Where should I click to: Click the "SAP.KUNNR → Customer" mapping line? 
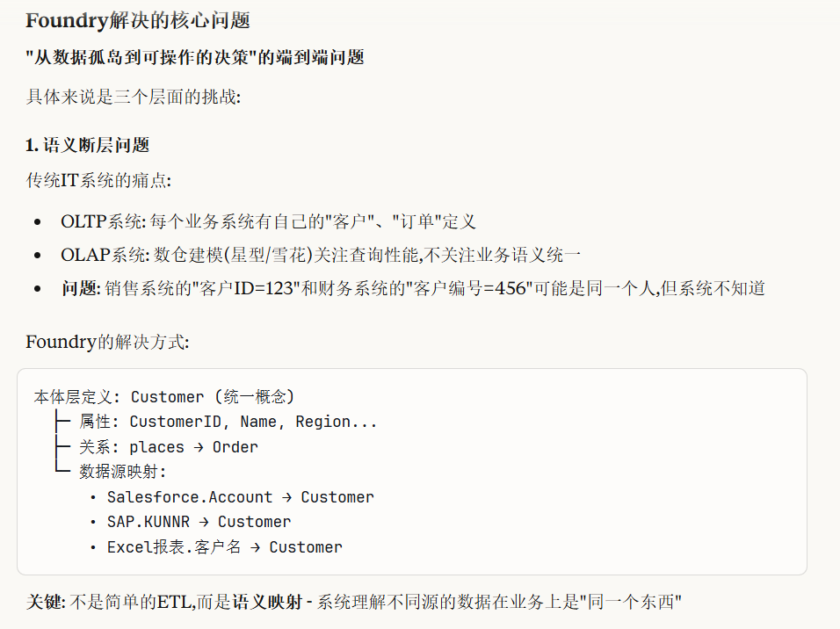coord(199,522)
